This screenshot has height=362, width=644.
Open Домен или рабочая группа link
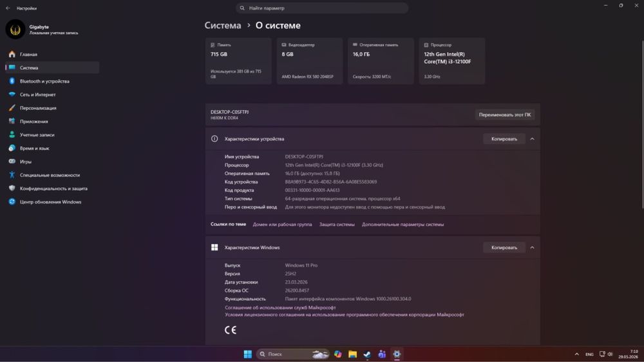[x=282, y=224]
